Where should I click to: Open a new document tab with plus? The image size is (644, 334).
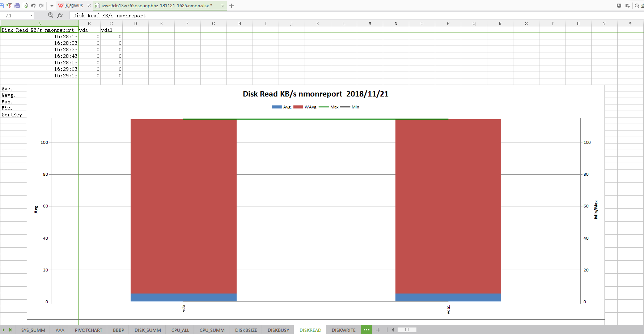(232, 6)
